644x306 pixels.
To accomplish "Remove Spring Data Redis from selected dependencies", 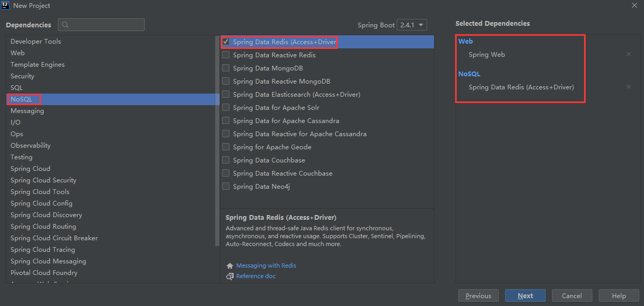I will tap(629, 87).
